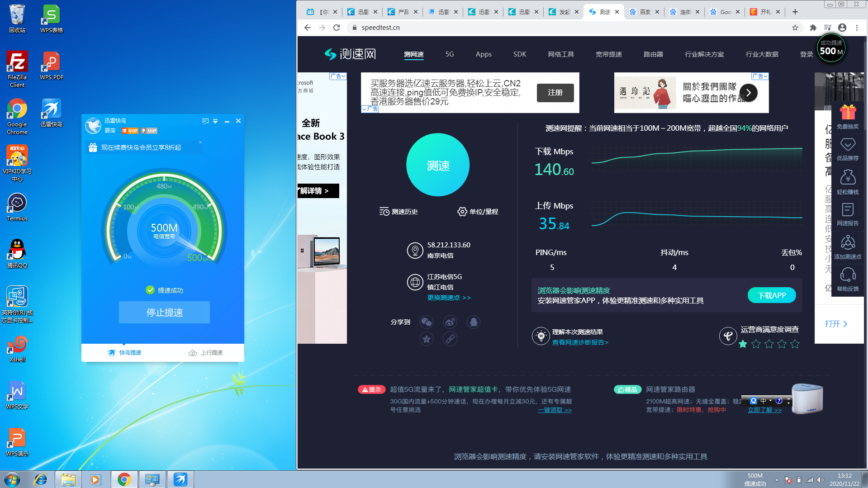This screenshot has height=488, width=868.
Task: Click the round 测速 start button
Action: pyautogui.click(x=438, y=165)
